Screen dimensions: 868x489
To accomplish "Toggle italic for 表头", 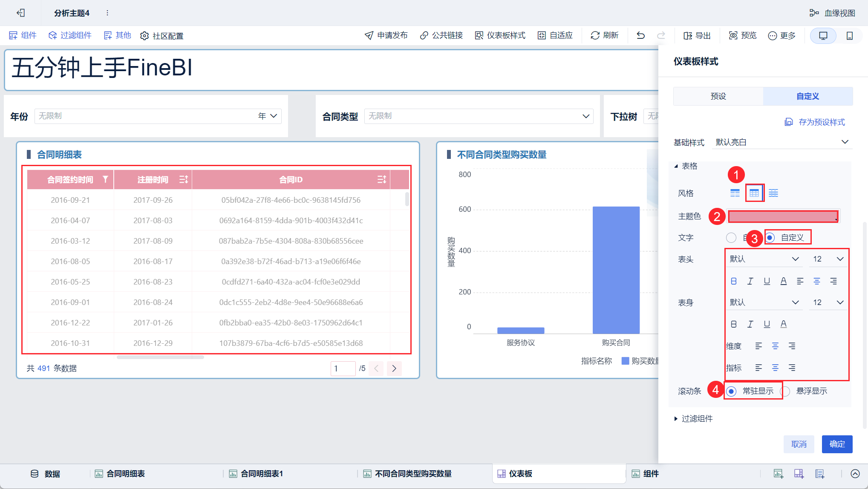I will 750,281.
